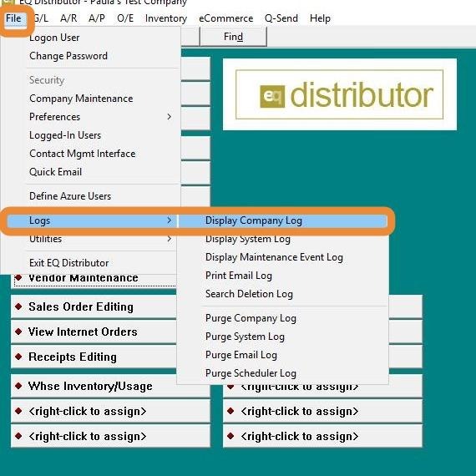This screenshot has height=476, width=476.
Task: Open Receipts Editing shortcut
Action: coord(94,357)
